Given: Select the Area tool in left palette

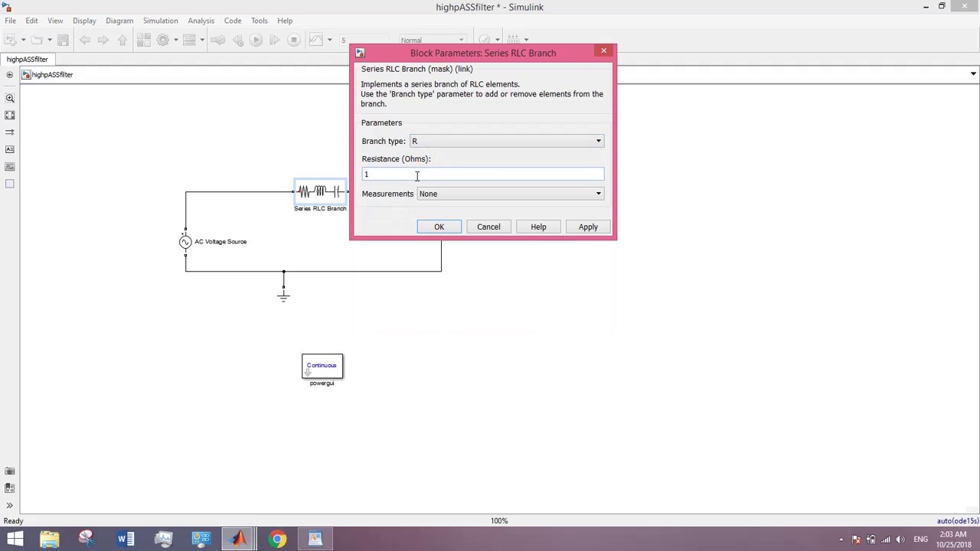Looking at the screenshot, I should [x=10, y=184].
